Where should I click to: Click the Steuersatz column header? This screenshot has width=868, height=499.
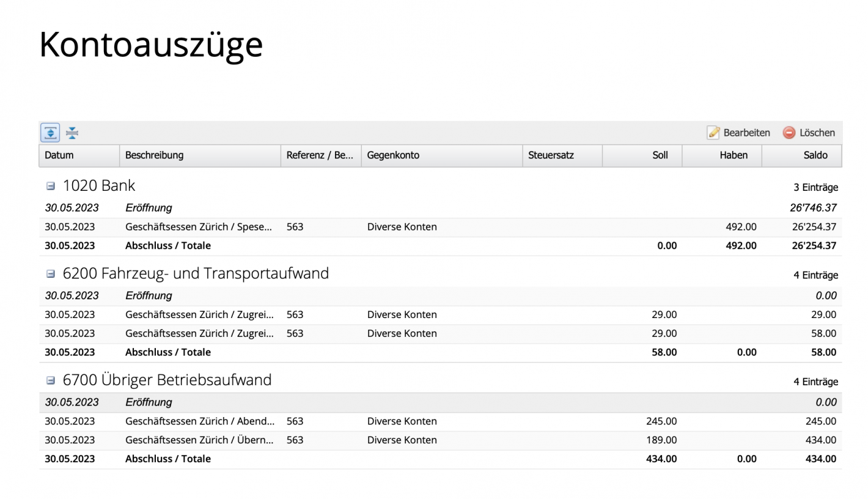click(x=553, y=155)
